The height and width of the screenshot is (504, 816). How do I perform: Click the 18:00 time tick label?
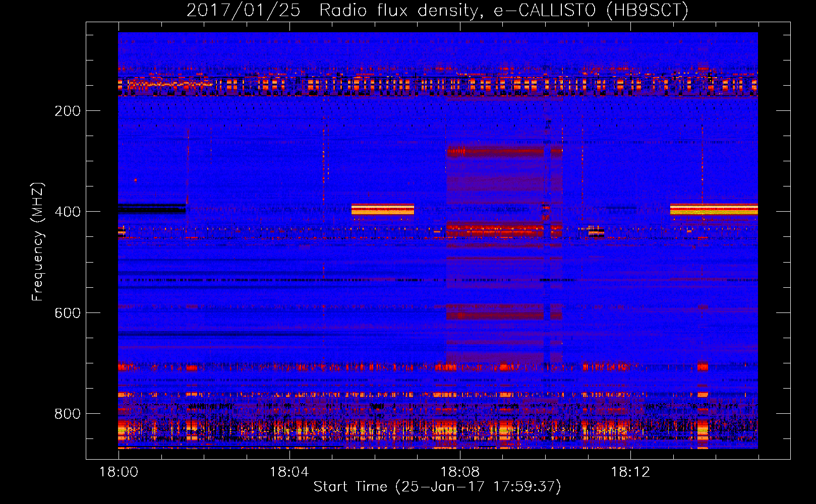pyautogui.click(x=119, y=472)
